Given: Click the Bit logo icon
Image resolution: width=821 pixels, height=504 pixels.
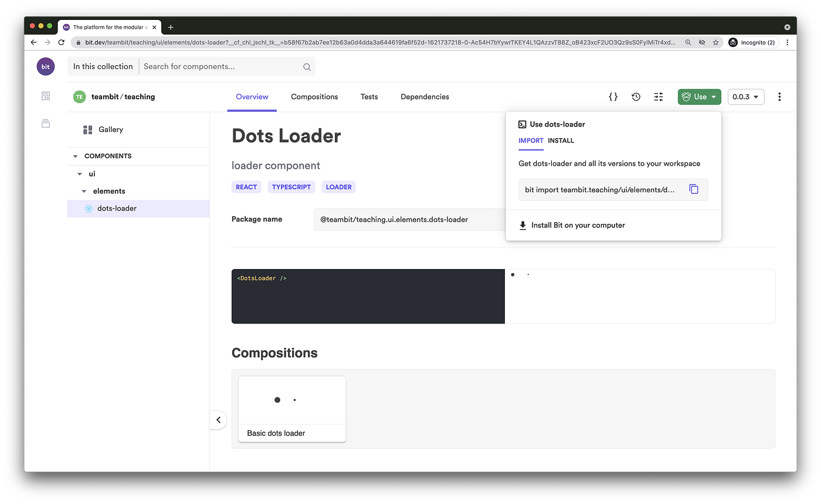Looking at the screenshot, I should (45, 66).
